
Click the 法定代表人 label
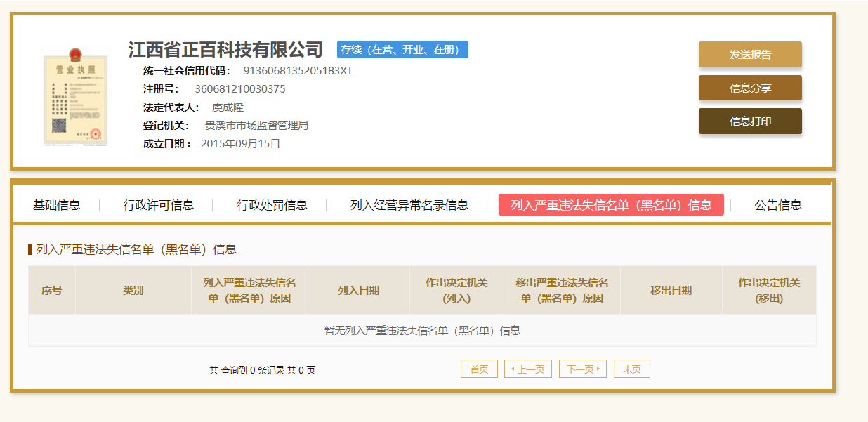point(171,107)
